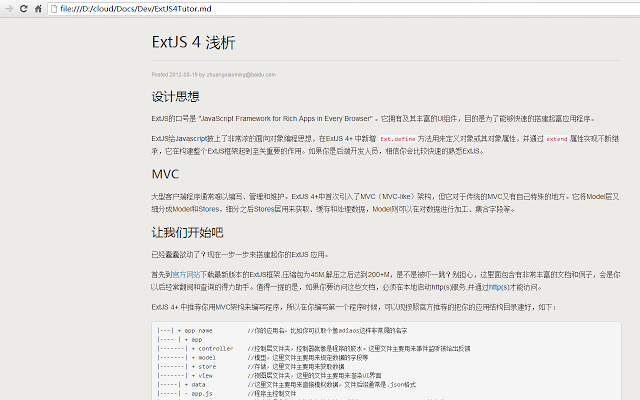The height and width of the screenshot is (400, 640).
Task: Click the MVC heading
Action: 165,174
